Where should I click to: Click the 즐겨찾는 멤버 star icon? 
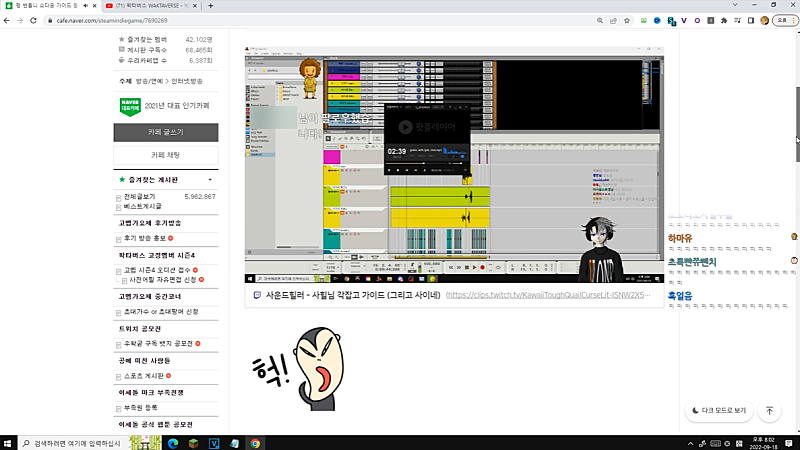click(x=121, y=39)
